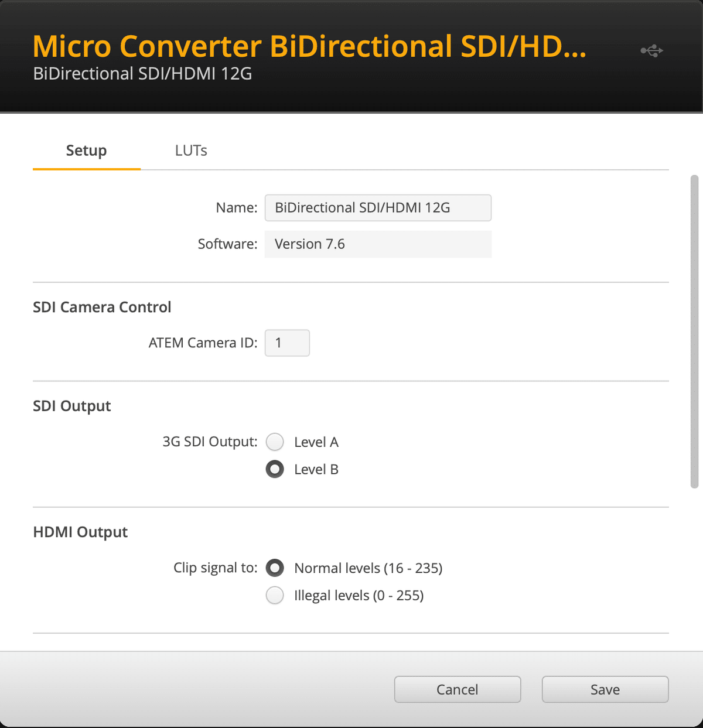703x728 pixels.
Task: Click the Save button
Action: point(605,689)
